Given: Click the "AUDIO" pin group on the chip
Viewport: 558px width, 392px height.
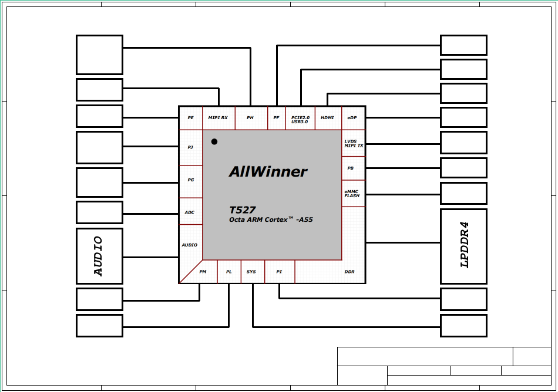Looking at the screenshot, I should click(x=190, y=245).
